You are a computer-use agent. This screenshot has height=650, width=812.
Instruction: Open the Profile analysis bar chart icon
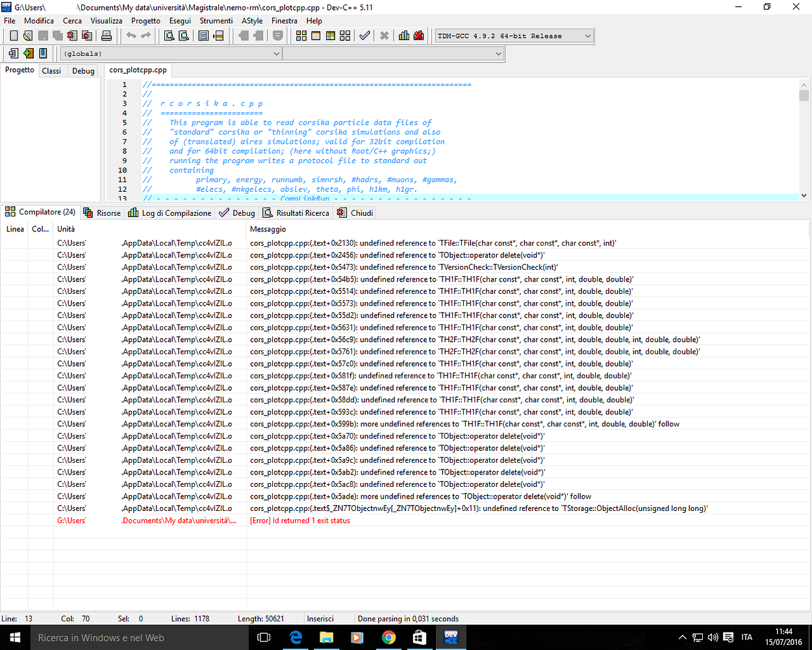[404, 36]
